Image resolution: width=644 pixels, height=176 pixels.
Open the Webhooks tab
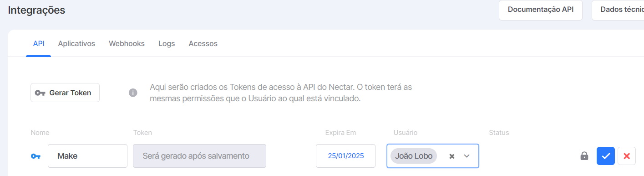pos(127,44)
